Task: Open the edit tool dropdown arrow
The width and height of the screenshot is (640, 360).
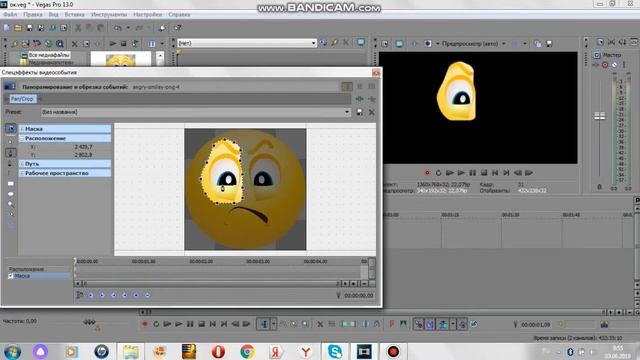Action: pyautogui.click(x=273, y=324)
